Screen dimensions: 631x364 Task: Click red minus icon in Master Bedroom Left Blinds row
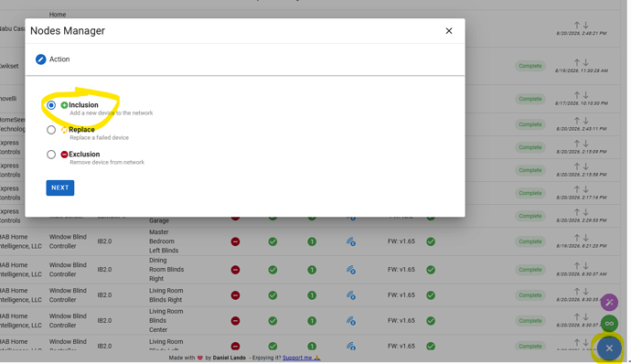coord(235,241)
